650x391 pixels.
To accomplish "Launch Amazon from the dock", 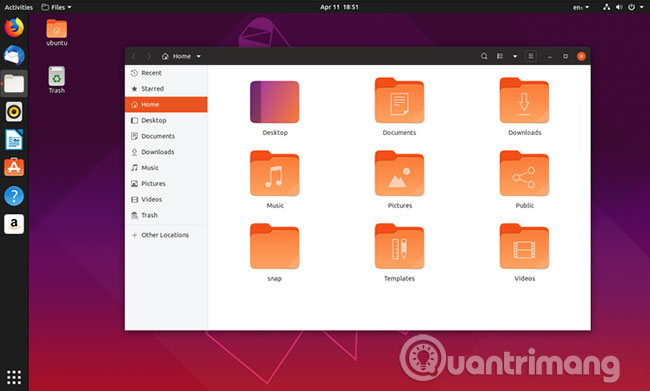I will point(14,224).
